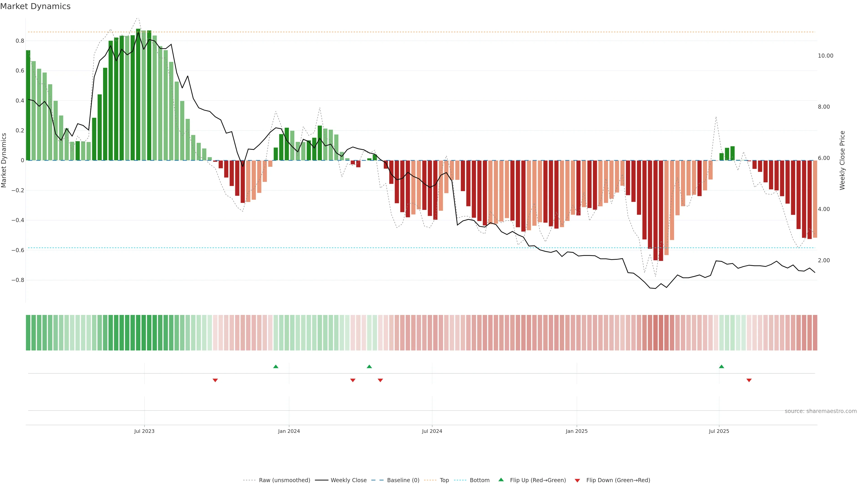Click the Market Dynamics chart title
The image size is (868, 488).
point(35,6)
